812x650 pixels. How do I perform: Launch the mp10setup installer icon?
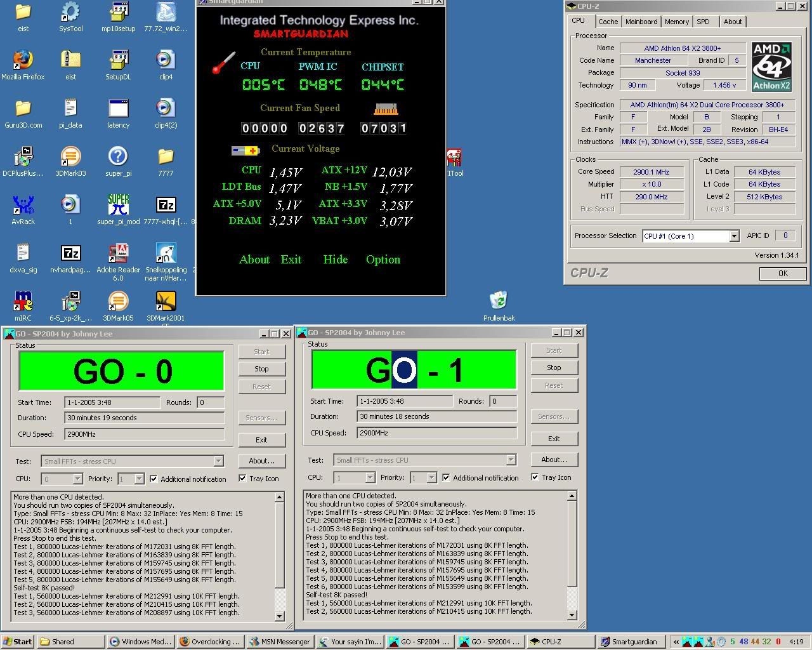pos(118,17)
